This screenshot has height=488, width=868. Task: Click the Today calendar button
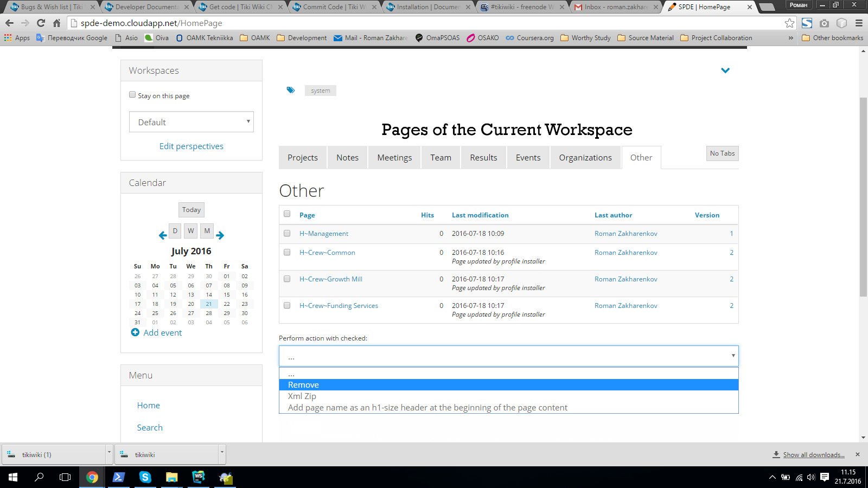(192, 210)
